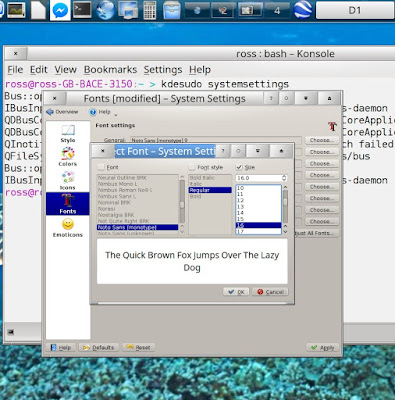Launch Messenger from the top panel

pyautogui.click(x=60, y=10)
